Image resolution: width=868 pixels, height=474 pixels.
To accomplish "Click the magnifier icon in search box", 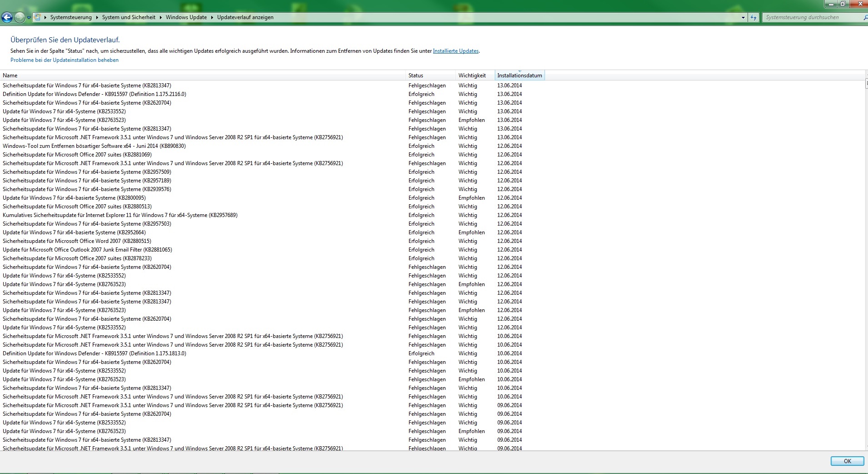I will coord(864,17).
